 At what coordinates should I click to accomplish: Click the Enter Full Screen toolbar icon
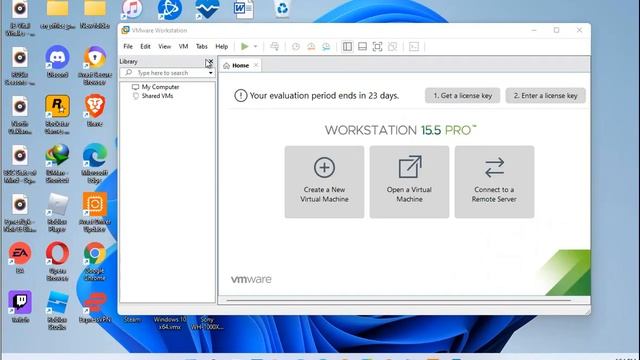(378, 47)
